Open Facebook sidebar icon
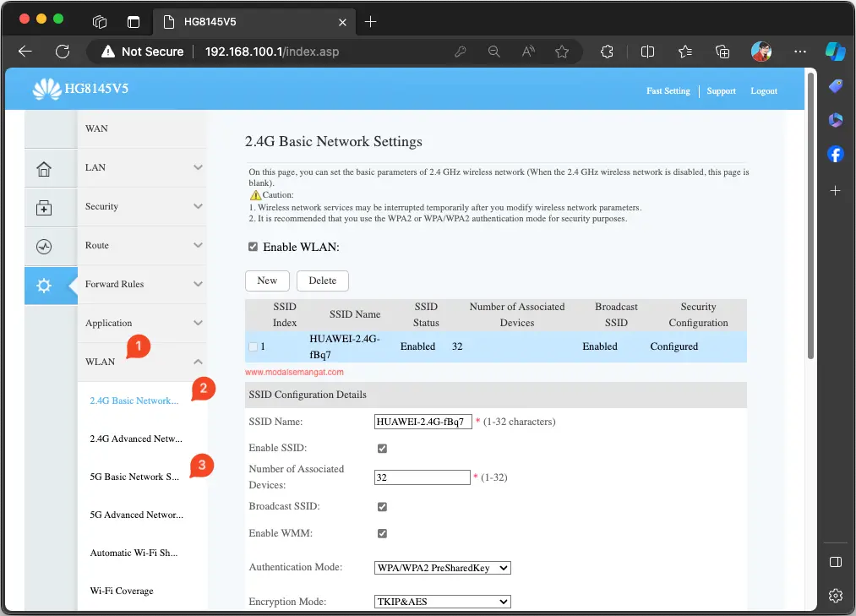The width and height of the screenshot is (856, 616). click(835, 154)
